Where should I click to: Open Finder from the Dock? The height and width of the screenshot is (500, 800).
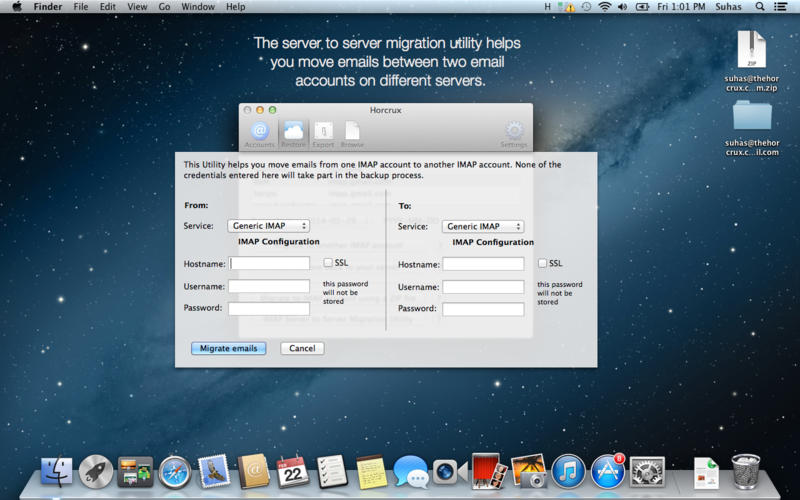pyautogui.click(x=56, y=471)
